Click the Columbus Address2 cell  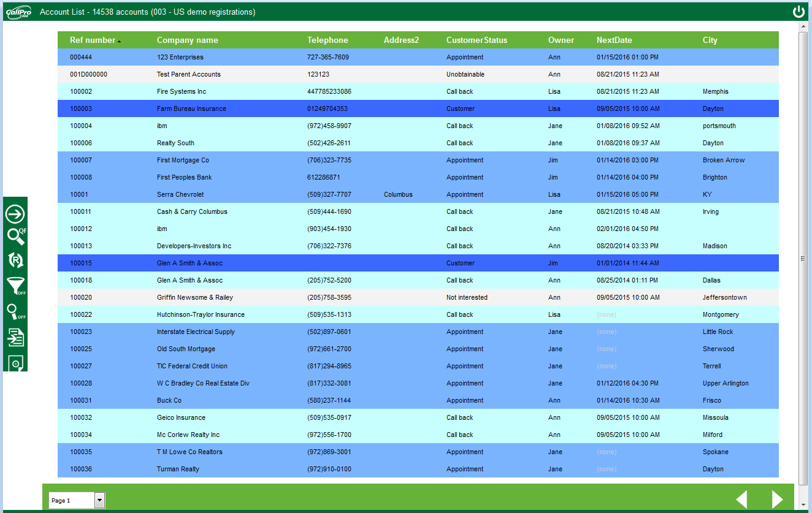coord(398,194)
